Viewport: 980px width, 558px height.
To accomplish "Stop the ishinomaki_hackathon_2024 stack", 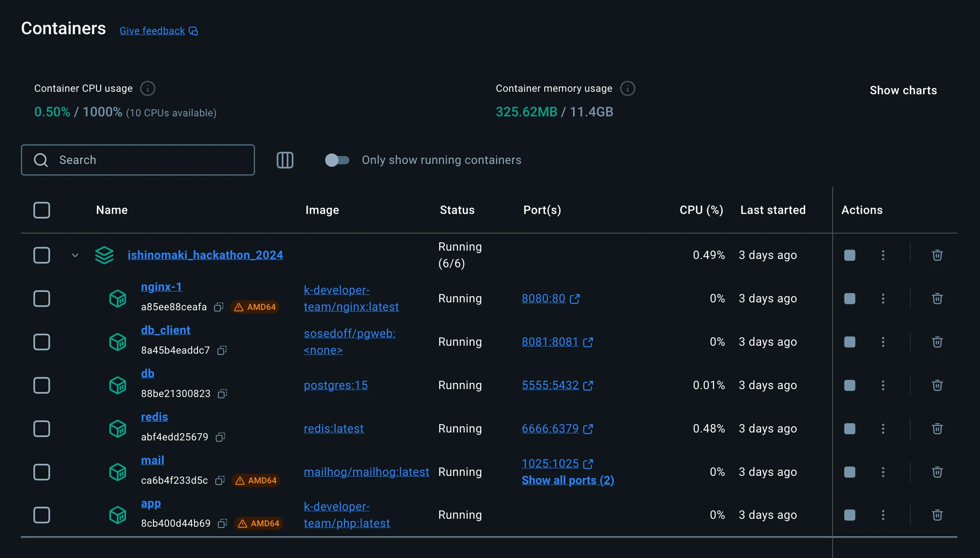I will 849,255.
